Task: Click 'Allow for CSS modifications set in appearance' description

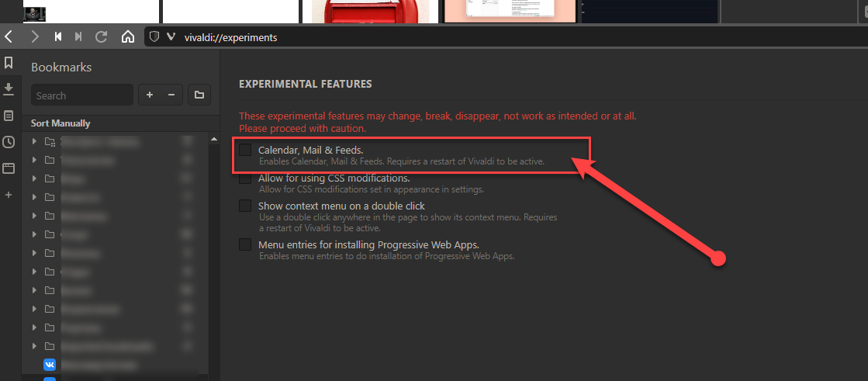Action: 372,189
